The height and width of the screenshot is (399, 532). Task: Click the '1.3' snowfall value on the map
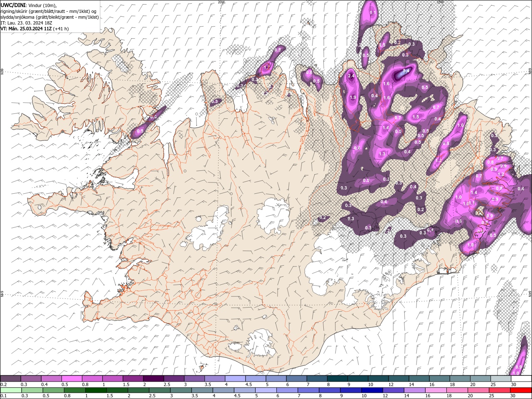click(383, 154)
